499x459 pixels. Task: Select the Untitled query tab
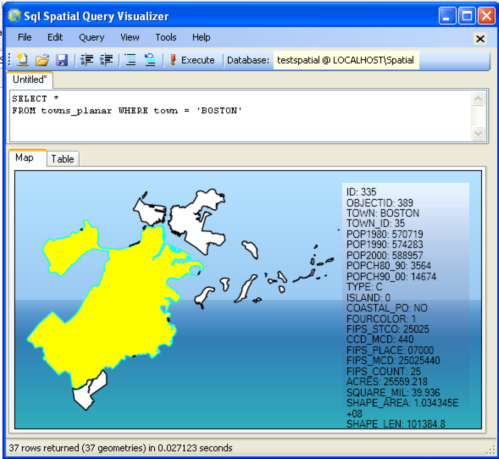pos(29,80)
